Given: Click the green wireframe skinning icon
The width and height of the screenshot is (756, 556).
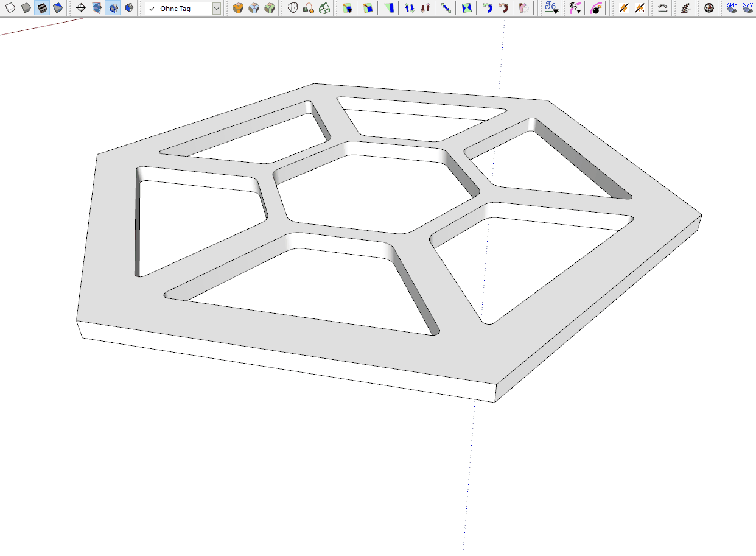Looking at the screenshot, I should click(x=325, y=8).
